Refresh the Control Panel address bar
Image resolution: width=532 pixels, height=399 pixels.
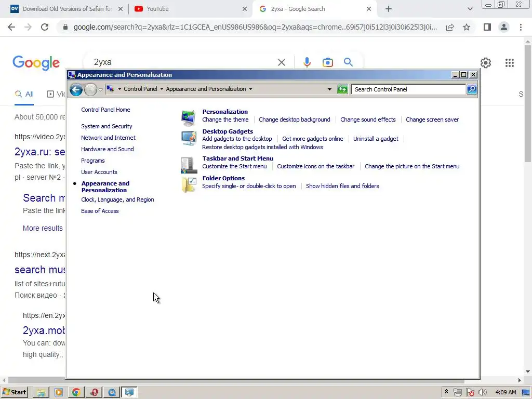[x=342, y=89]
